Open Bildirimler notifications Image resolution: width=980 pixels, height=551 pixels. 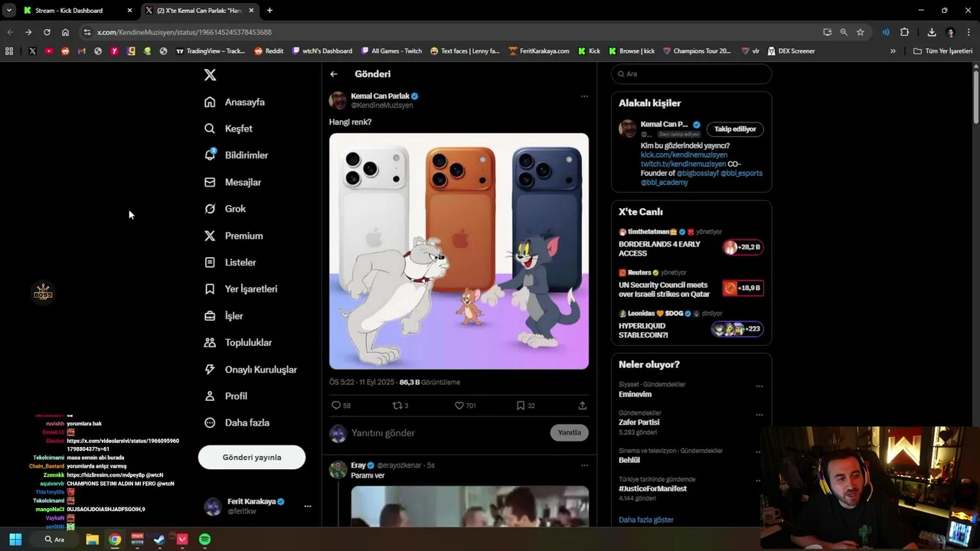click(x=237, y=155)
